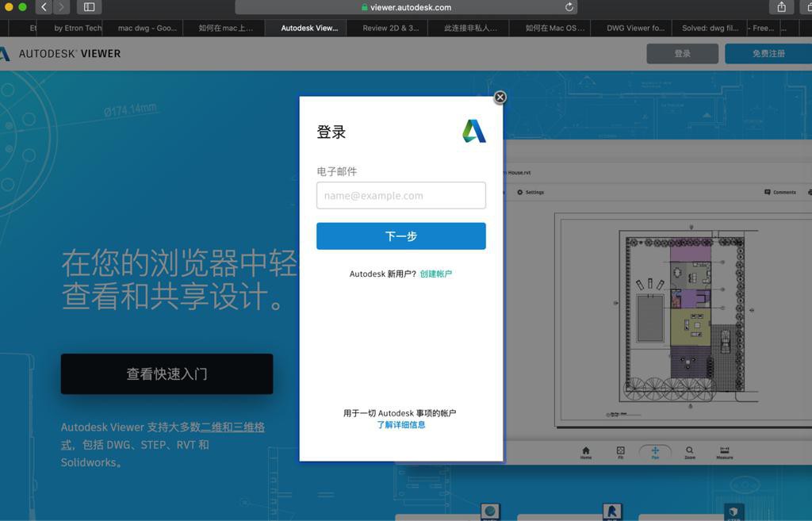
Task: Select the 'Autodesk View...' tab
Action: click(x=309, y=28)
